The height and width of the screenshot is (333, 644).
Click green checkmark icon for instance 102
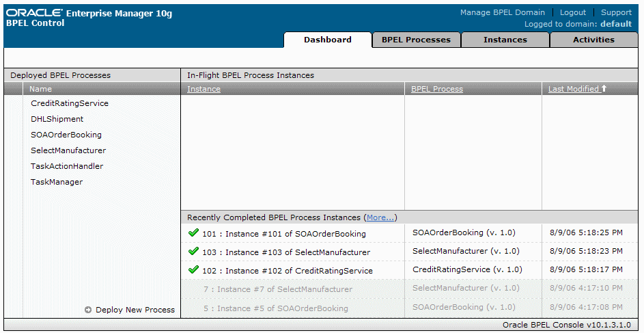(x=193, y=269)
